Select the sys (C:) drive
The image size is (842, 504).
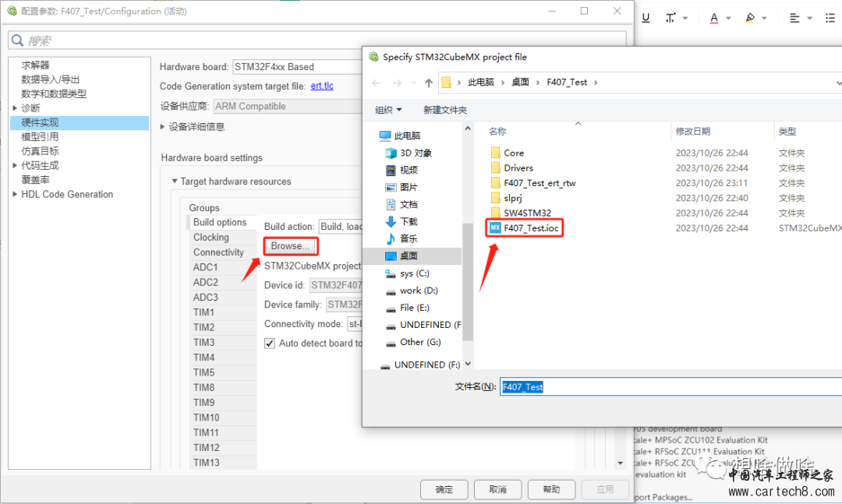click(x=408, y=273)
